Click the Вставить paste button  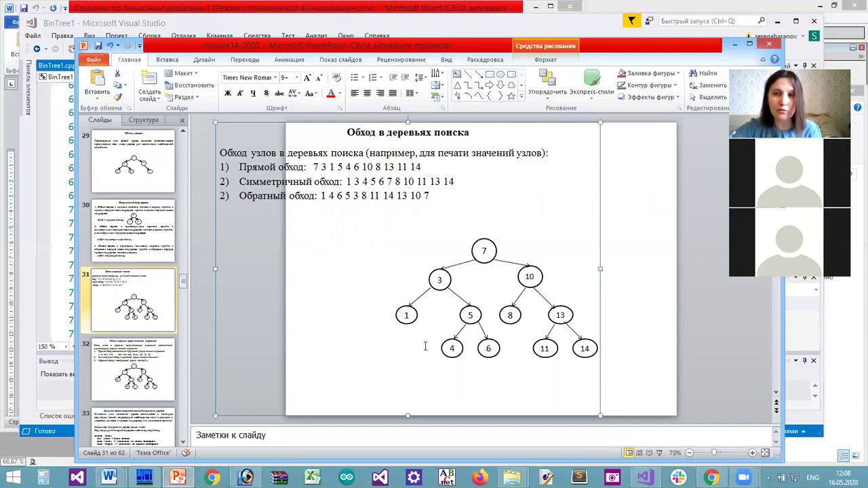click(x=98, y=84)
